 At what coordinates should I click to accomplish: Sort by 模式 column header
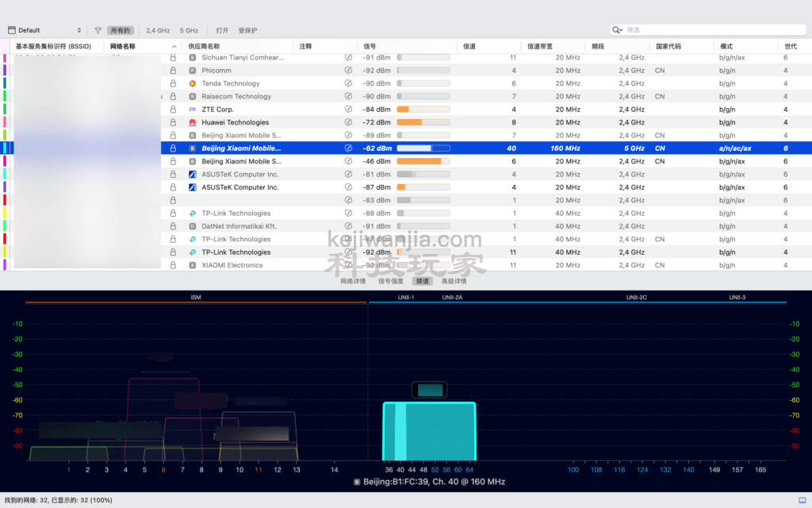726,46
